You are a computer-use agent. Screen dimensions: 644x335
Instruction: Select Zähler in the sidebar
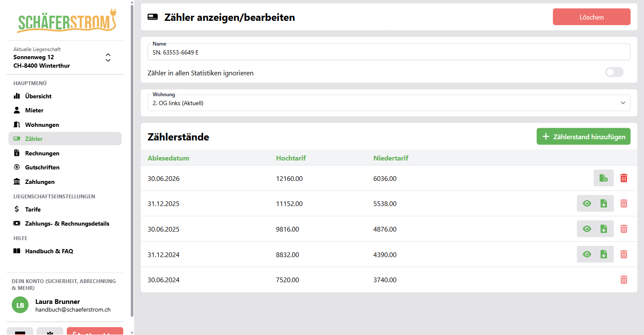click(65, 139)
